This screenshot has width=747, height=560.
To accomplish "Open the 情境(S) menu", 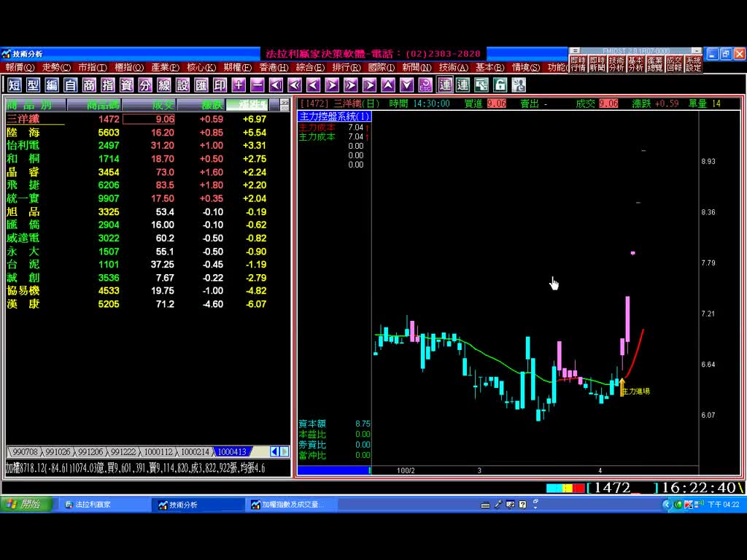I will [x=526, y=68].
